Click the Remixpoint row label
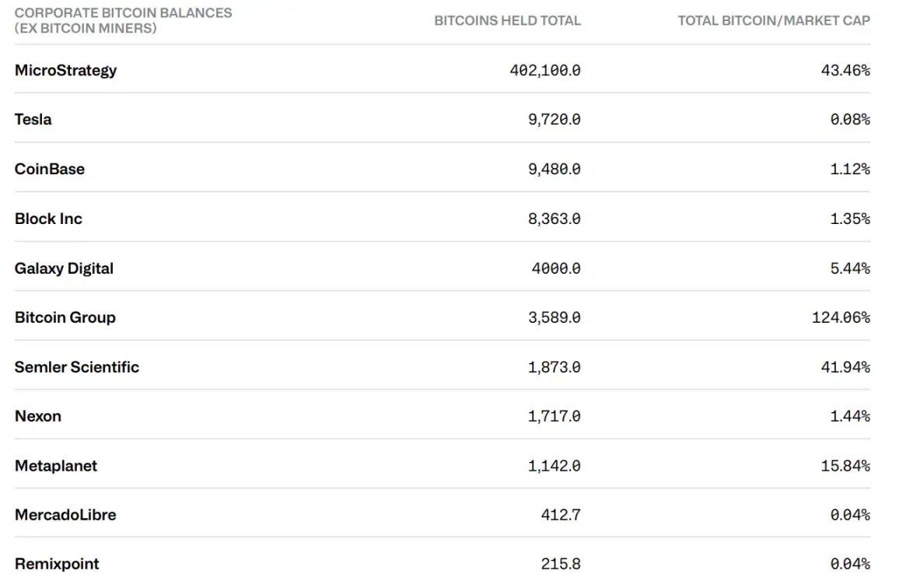Viewport: 899px width, 588px height. pyautogui.click(x=58, y=565)
